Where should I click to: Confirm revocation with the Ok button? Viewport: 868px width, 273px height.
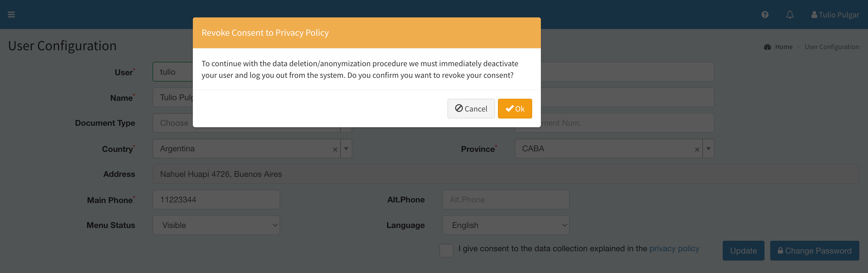(x=514, y=109)
